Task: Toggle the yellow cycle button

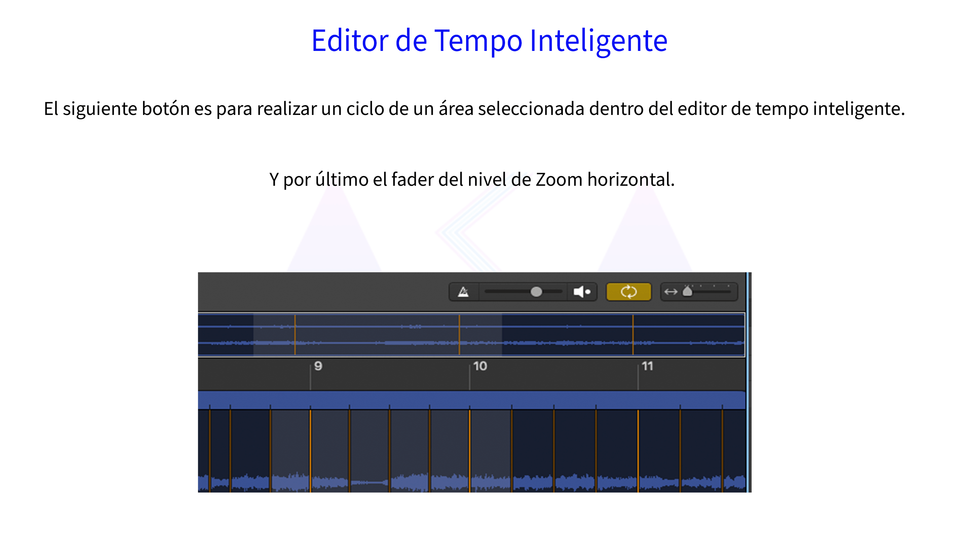Action: point(629,292)
